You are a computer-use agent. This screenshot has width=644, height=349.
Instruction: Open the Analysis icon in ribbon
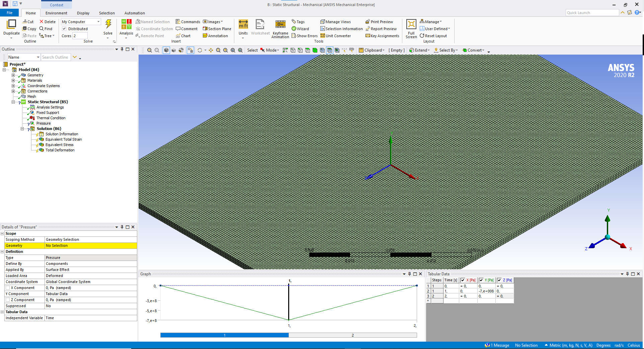click(x=126, y=25)
